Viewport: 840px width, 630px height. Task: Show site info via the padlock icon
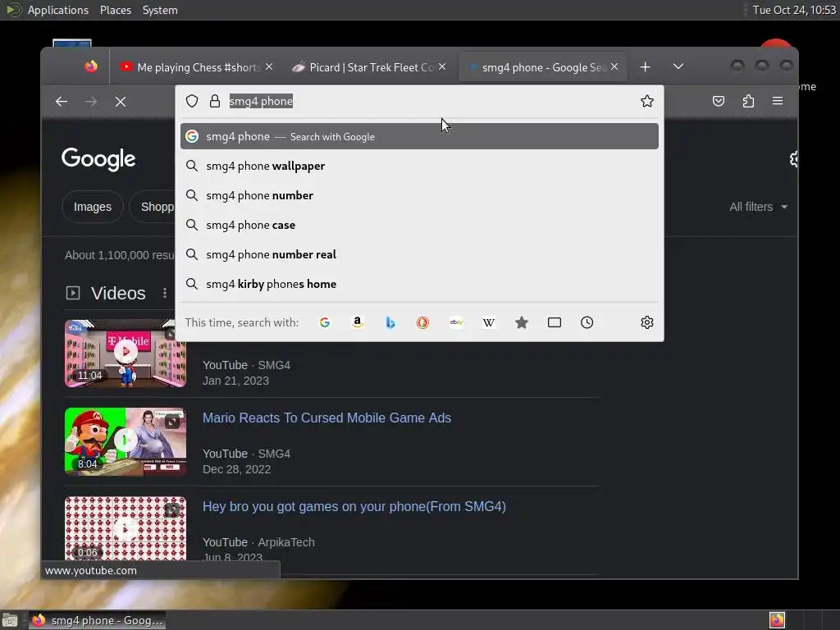click(x=215, y=101)
